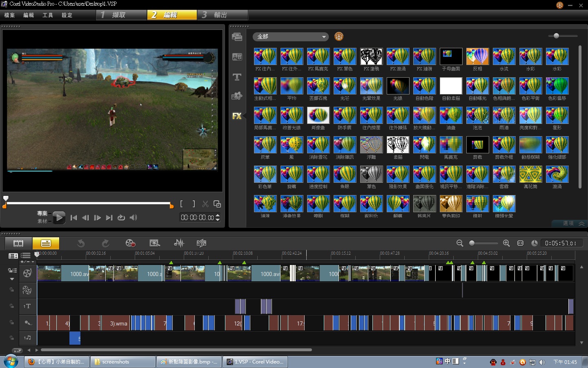This screenshot has height=368, width=588.
Task: Select 專案 (Project) playback mode
Action: point(42,213)
